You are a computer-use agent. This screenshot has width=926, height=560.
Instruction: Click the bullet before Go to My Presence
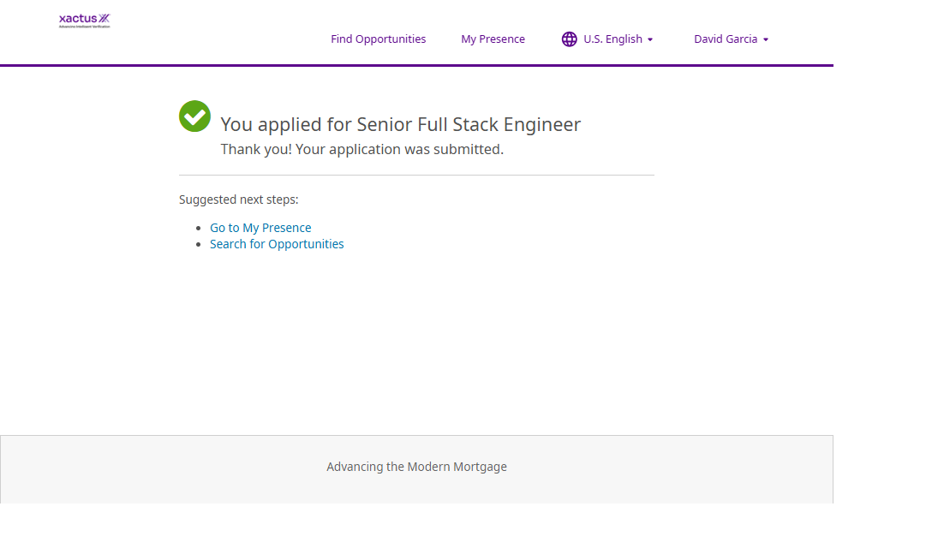coord(199,229)
